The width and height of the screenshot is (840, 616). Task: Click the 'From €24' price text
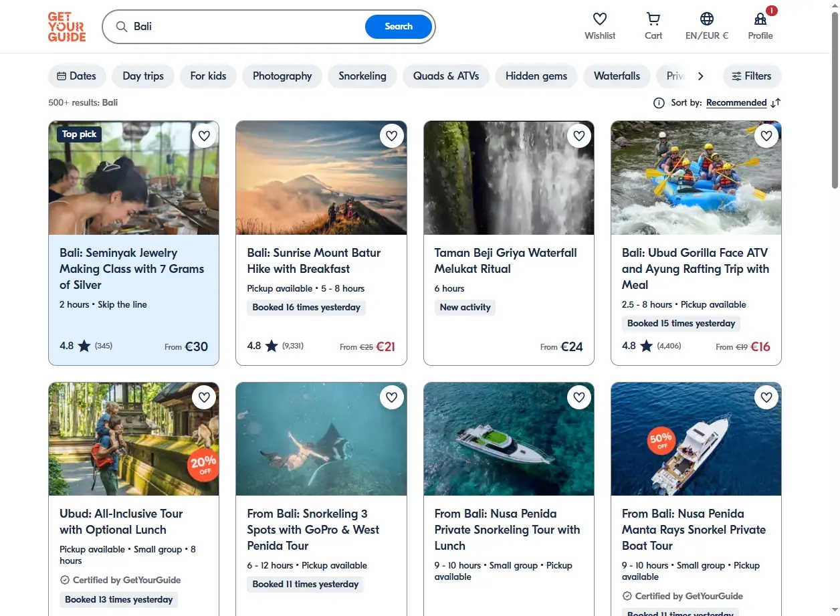point(562,346)
